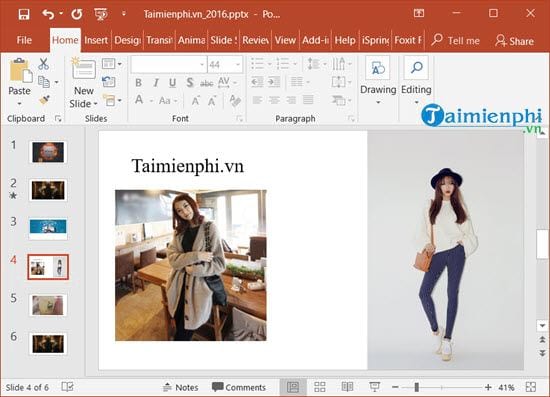550x397 pixels.
Task: Click the Font Color A button
Action: click(139, 100)
